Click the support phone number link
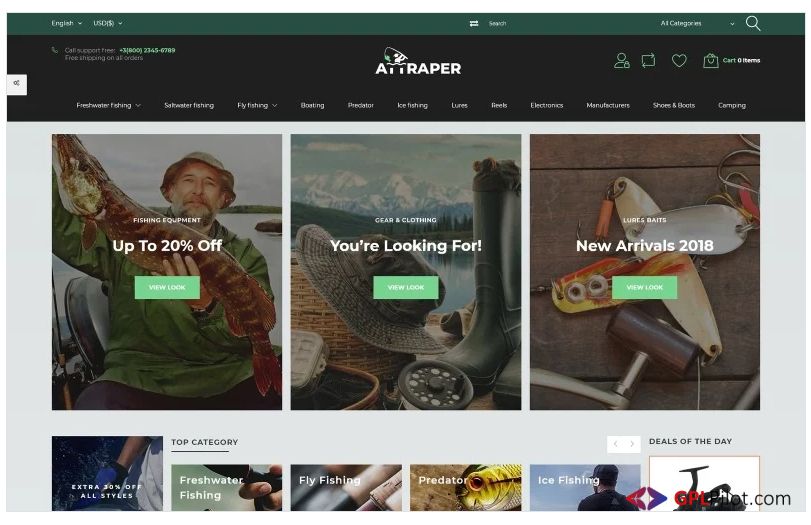 pos(147,50)
